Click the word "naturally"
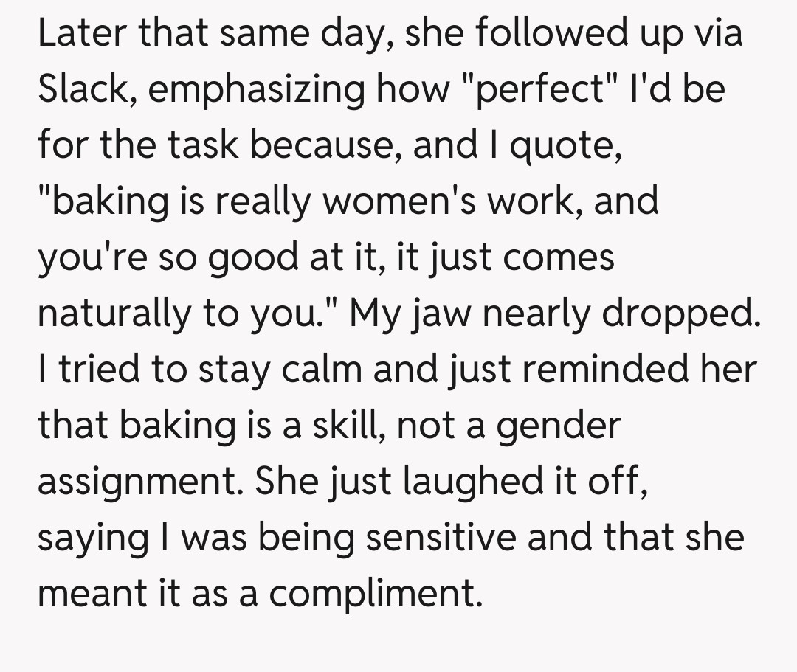Screen dimensions: 797x672 [110, 313]
